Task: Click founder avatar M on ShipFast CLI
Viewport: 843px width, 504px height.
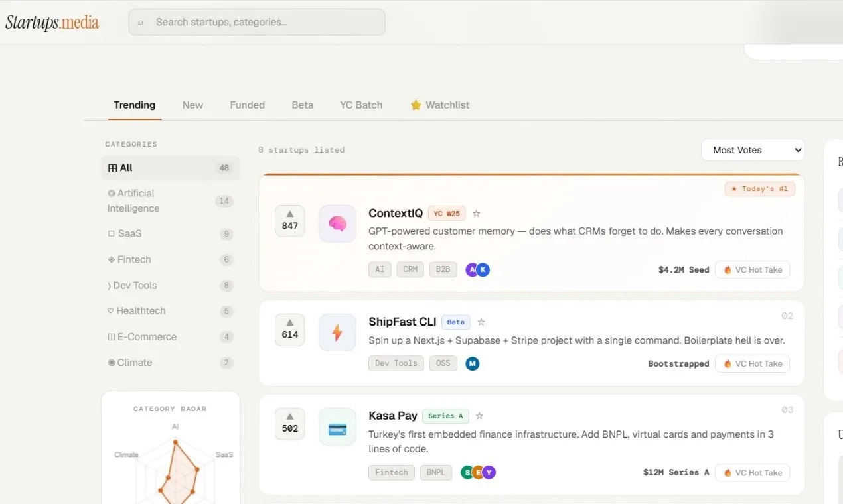Action: click(472, 363)
